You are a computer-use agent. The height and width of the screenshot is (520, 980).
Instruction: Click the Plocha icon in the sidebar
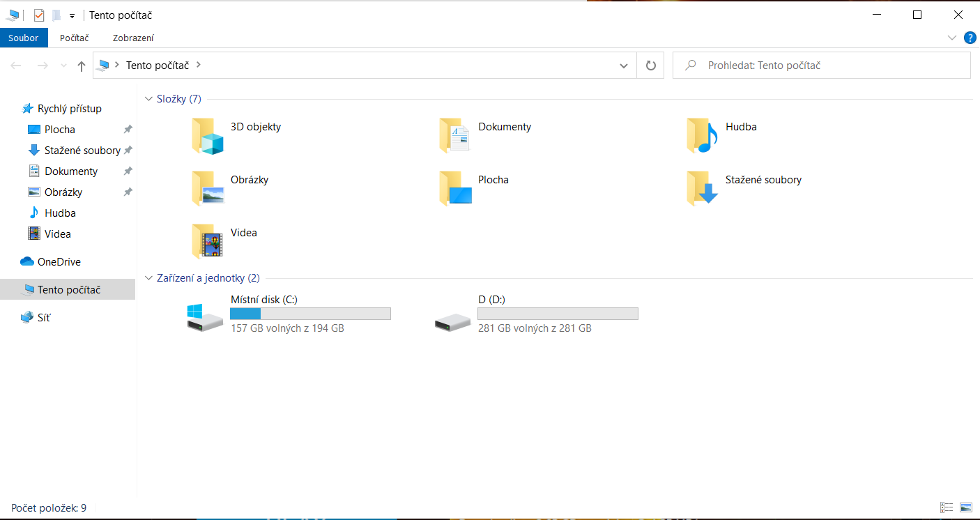(34, 130)
